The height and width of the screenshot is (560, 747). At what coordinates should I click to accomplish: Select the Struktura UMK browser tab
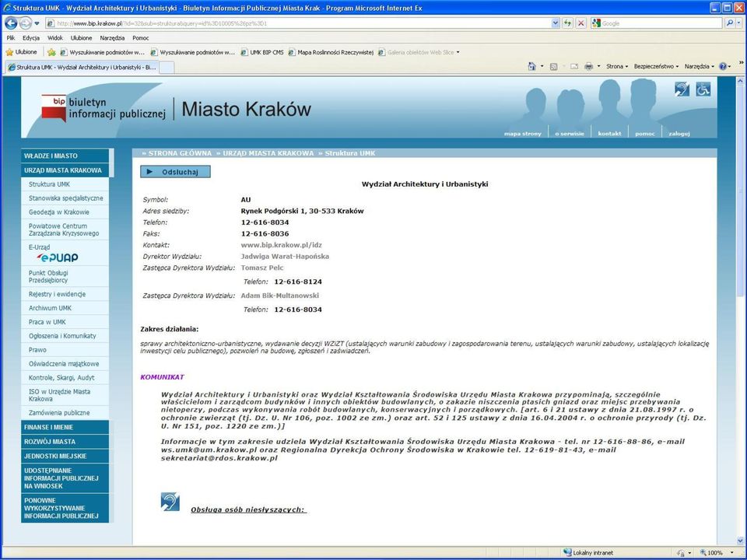(x=82, y=67)
